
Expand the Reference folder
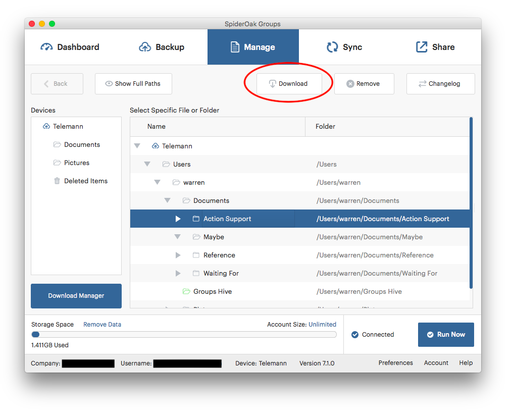pyautogui.click(x=178, y=255)
